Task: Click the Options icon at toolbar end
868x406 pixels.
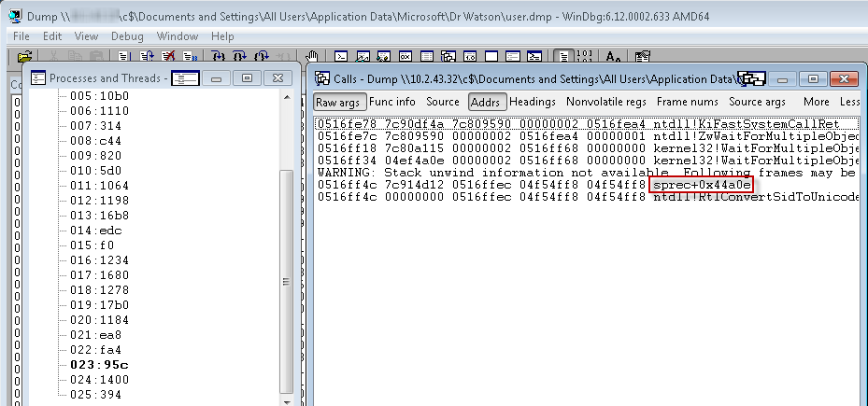Action: 638,57
